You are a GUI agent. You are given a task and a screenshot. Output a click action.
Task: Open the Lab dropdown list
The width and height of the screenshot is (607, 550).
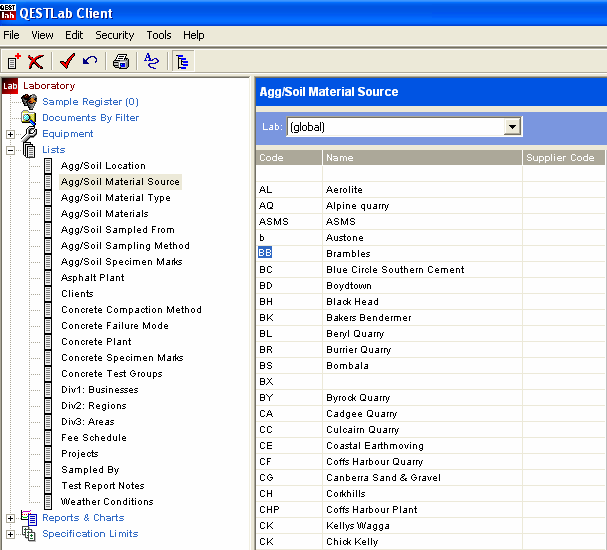point(512,127)
